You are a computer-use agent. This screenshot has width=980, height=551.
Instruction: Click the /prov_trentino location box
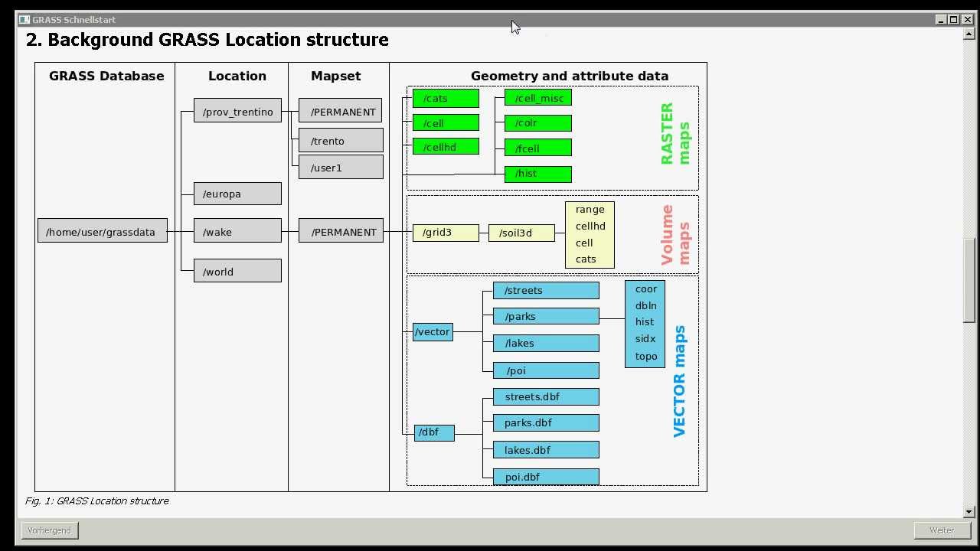click(237, 112)
